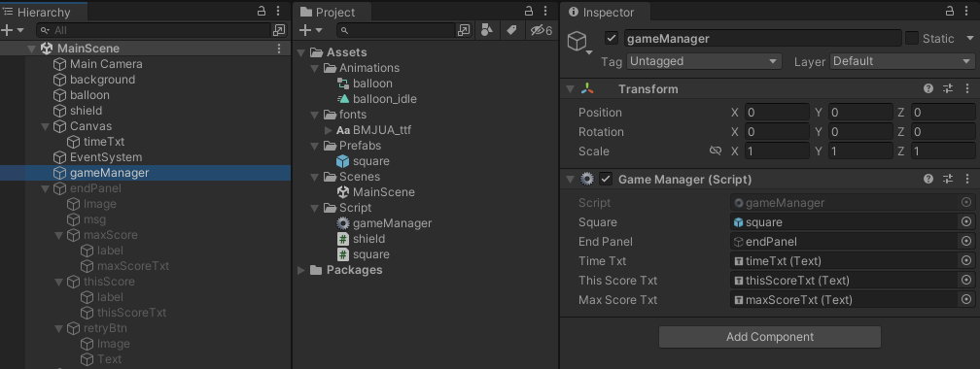Toggle the Scale constrain proportions link icon
The height and width of the screenshot is (369, 980).
coord(716,151)
